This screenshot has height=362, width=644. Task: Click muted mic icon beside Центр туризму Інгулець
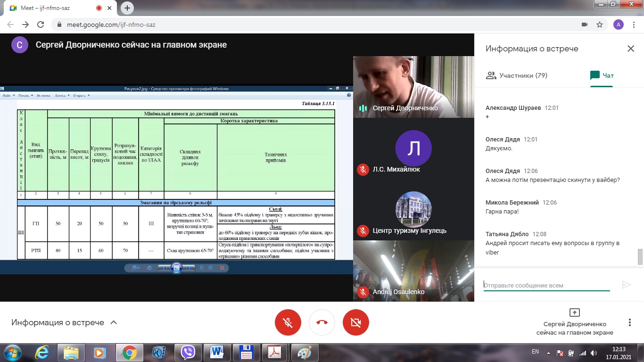click(x=363, y=230)
